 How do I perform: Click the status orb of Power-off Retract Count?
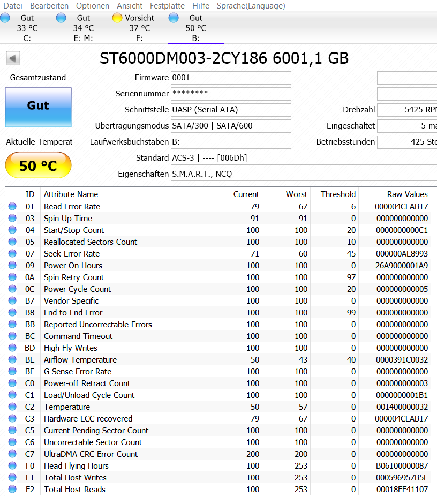click(12, 383)
